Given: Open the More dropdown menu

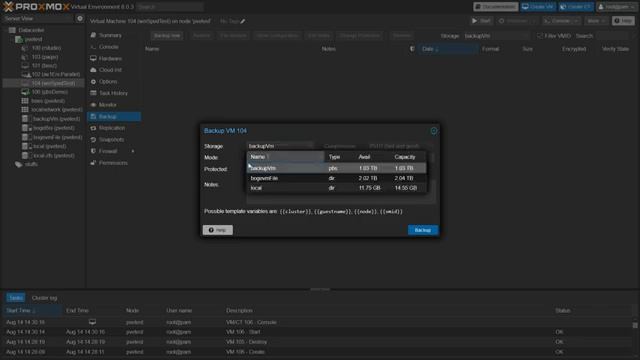Looking at the screenshot, I should pos(596,21).
